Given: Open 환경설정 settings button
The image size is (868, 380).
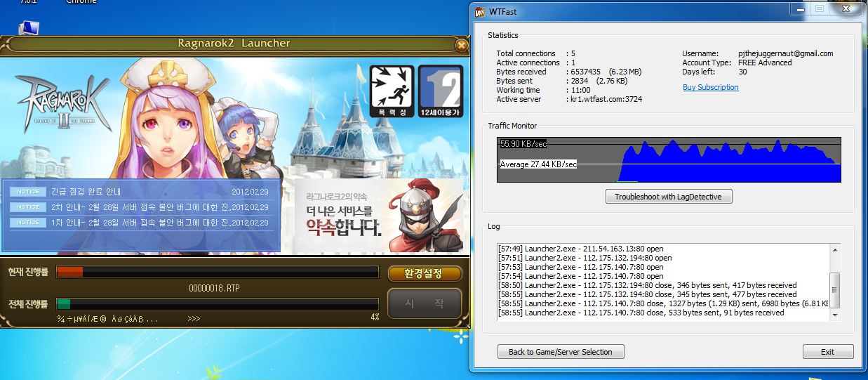Looking at the screenshot, I should pyautogui.click(x=425, y=273).
